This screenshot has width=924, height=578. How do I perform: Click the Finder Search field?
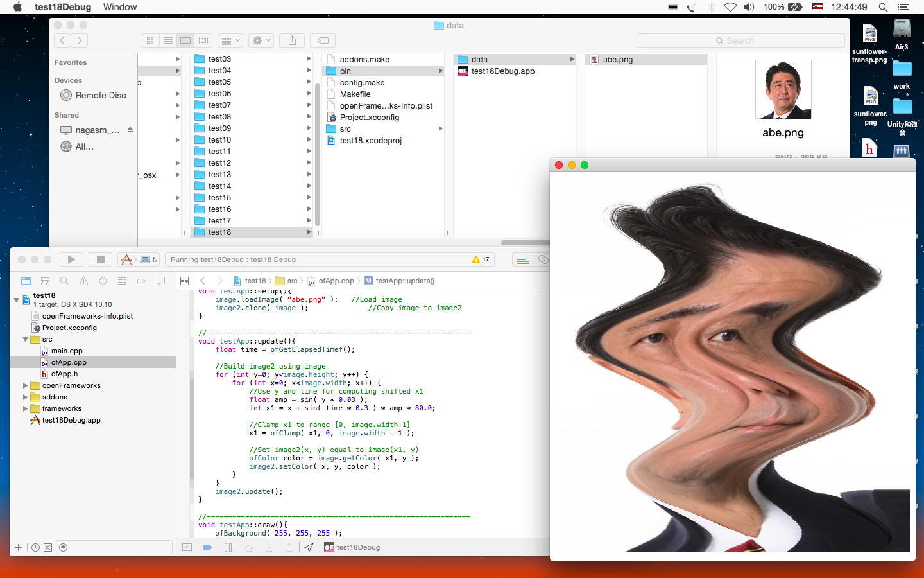pos(740,40)
